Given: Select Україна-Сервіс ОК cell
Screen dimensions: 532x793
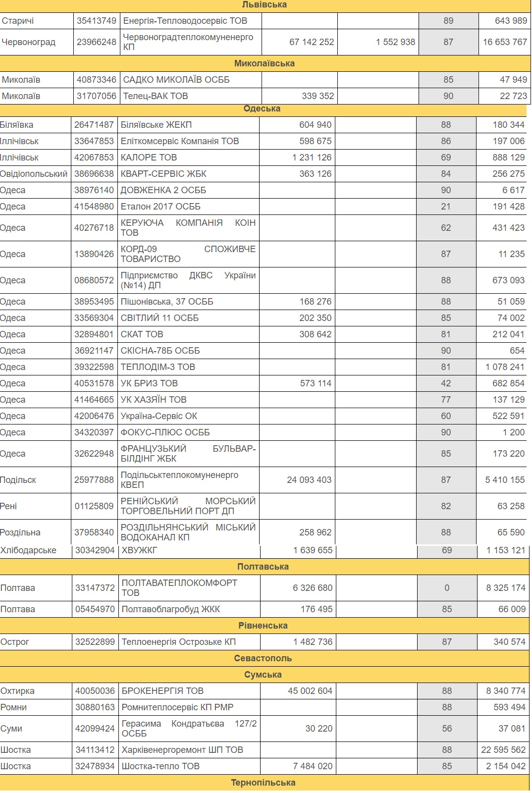Looking at the screenshot, I should click(x=188, y=416).
